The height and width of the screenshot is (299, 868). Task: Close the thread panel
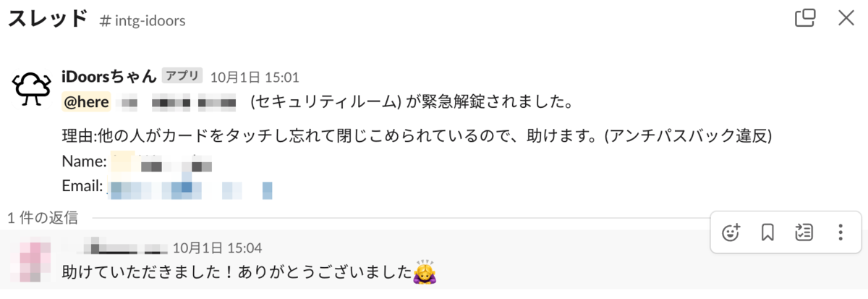[846, 18]
